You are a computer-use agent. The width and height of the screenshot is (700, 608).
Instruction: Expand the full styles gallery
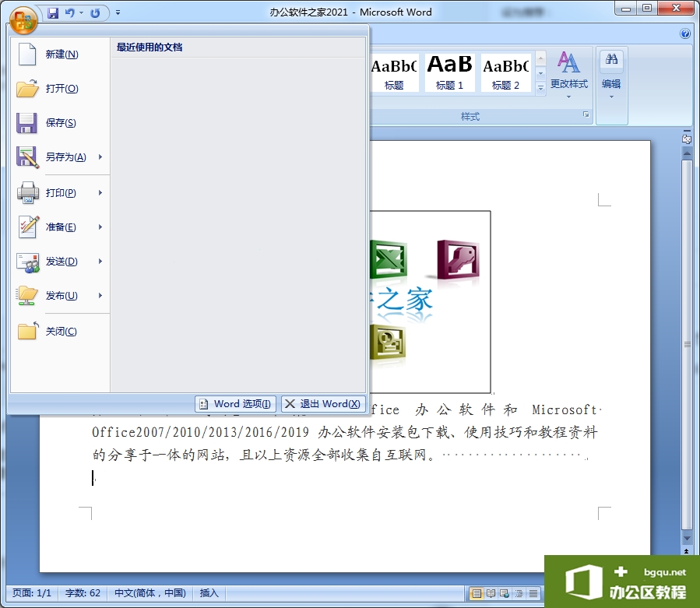(x=540, y=88)
